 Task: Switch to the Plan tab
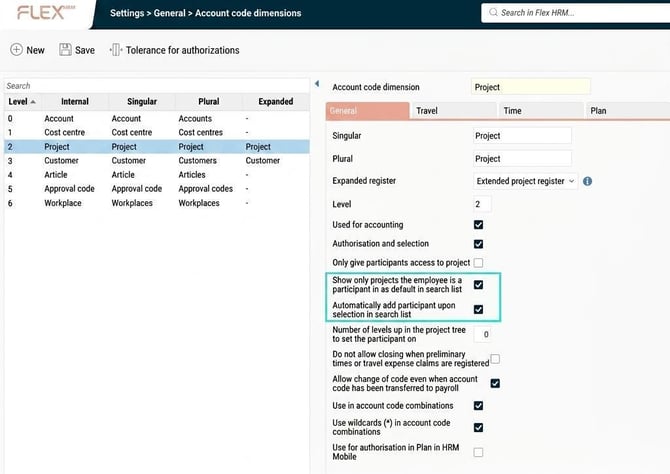(627, 111)
